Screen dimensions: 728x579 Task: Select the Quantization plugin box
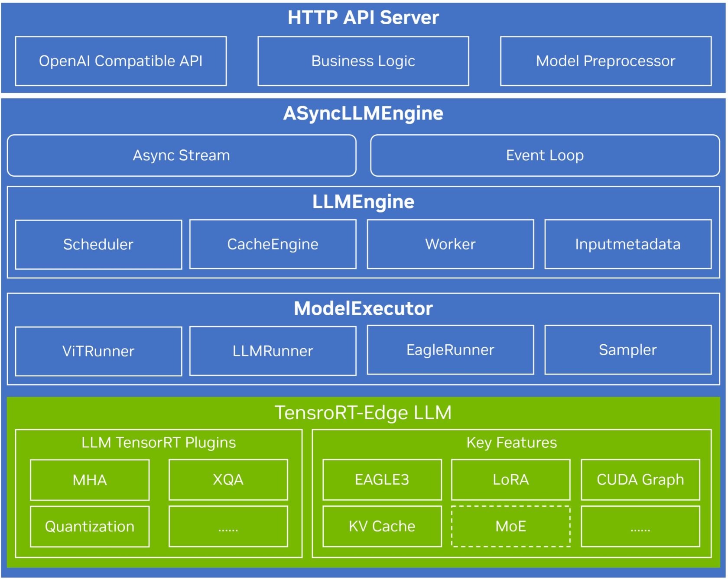90,527
